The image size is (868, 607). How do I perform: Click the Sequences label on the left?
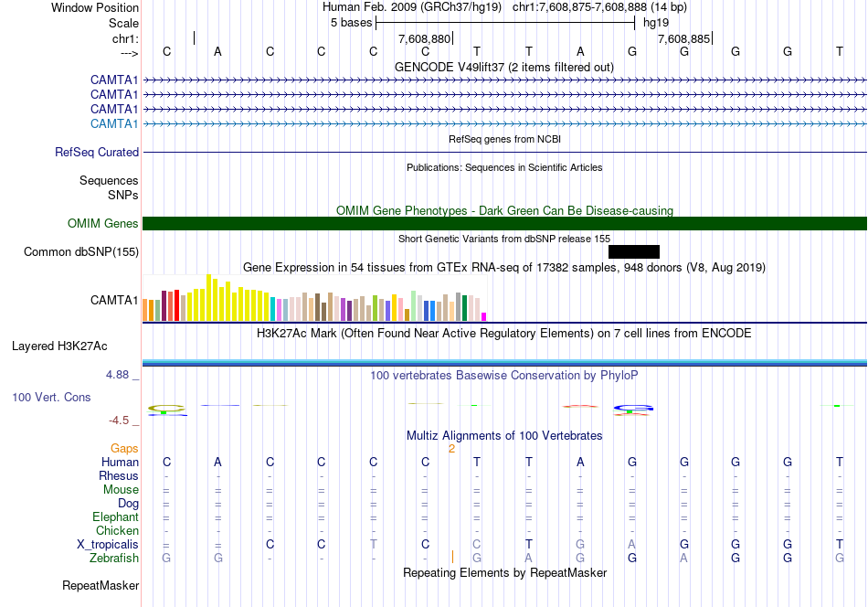click(109, 181)
